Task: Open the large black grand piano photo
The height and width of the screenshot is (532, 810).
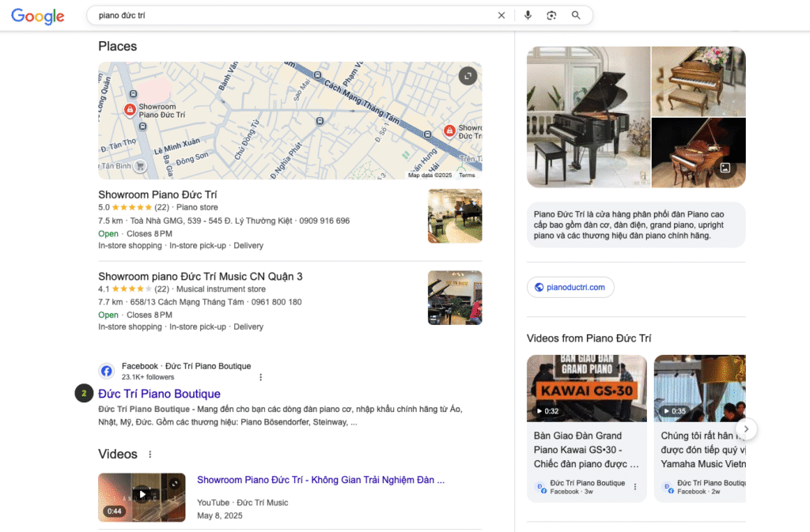Action: click(589, 116)
